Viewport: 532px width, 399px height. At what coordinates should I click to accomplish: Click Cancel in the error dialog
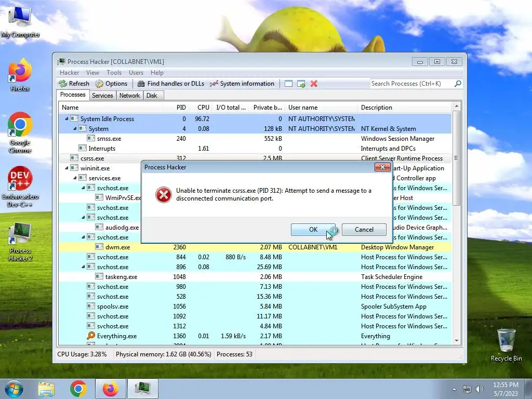coord(364,230)
